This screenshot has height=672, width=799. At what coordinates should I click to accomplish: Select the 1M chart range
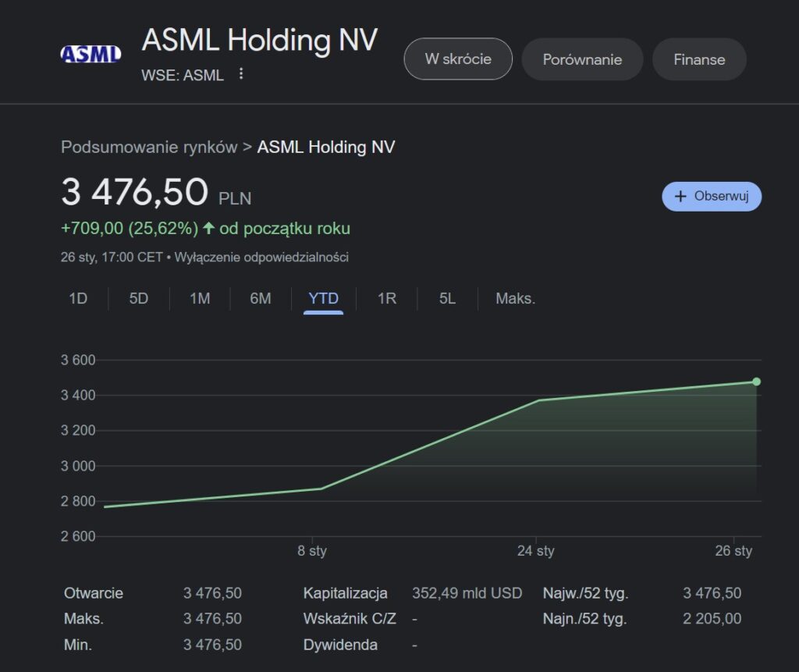tap(200, 298)
